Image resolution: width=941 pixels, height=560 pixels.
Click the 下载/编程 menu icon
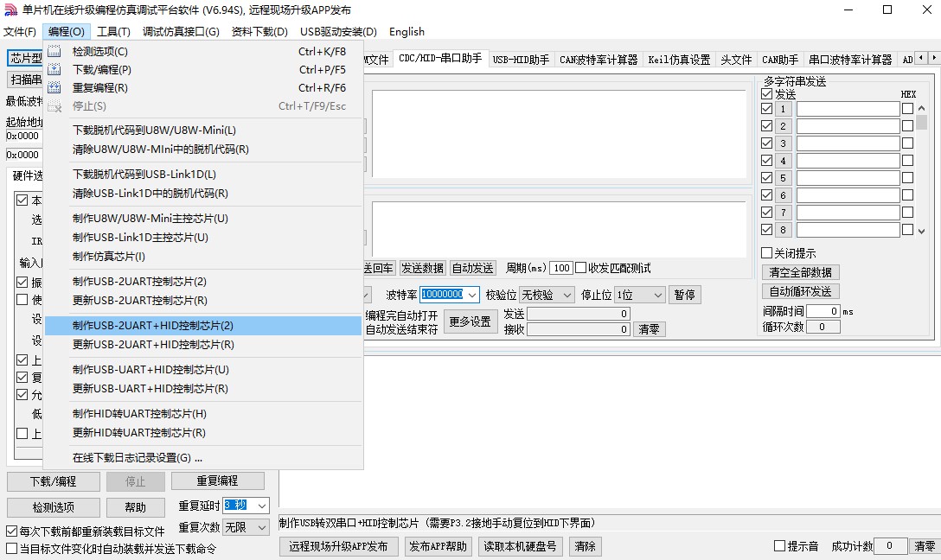pos(54,69)
